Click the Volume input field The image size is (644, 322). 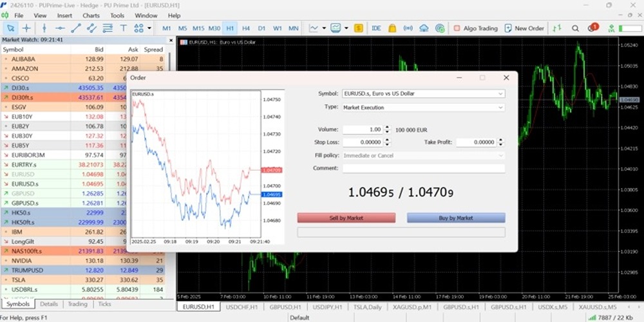(x=363, y=130)
